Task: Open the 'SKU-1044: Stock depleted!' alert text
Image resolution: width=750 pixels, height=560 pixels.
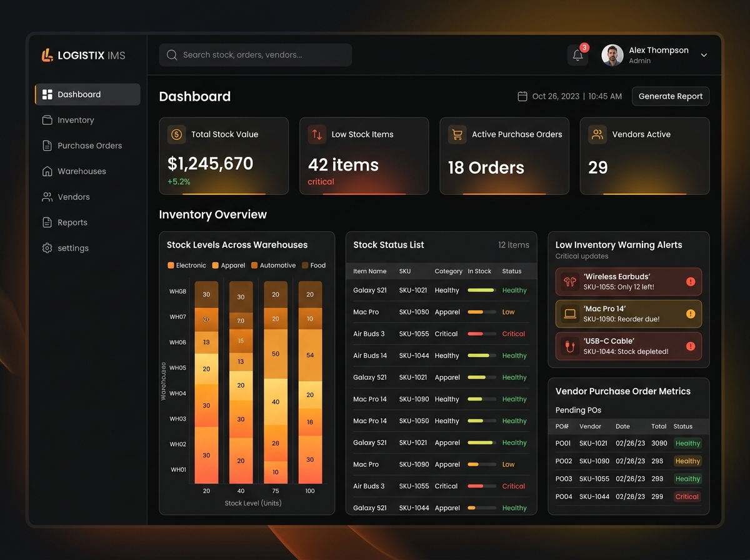Action: [x=626, y=352]
